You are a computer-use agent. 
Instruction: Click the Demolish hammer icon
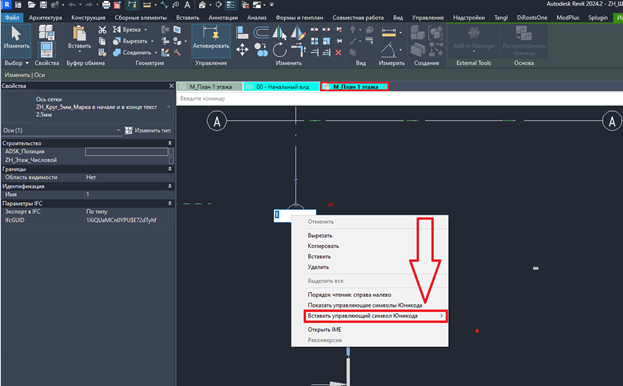tap(177, 52)
